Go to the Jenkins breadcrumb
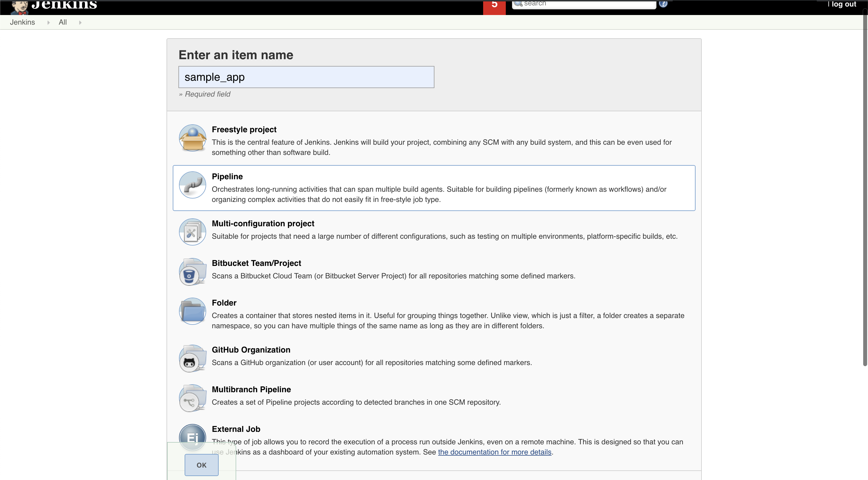 [x=22, y=22]
